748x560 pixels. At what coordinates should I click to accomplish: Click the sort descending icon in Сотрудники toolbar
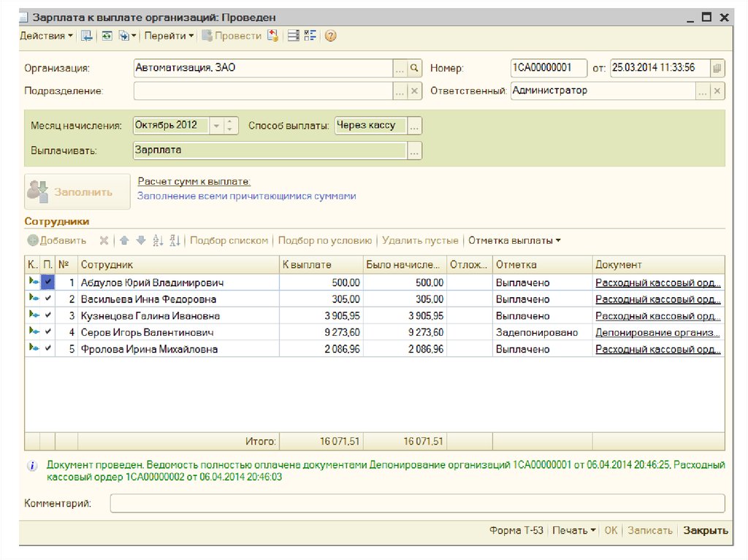coord(175,240)
